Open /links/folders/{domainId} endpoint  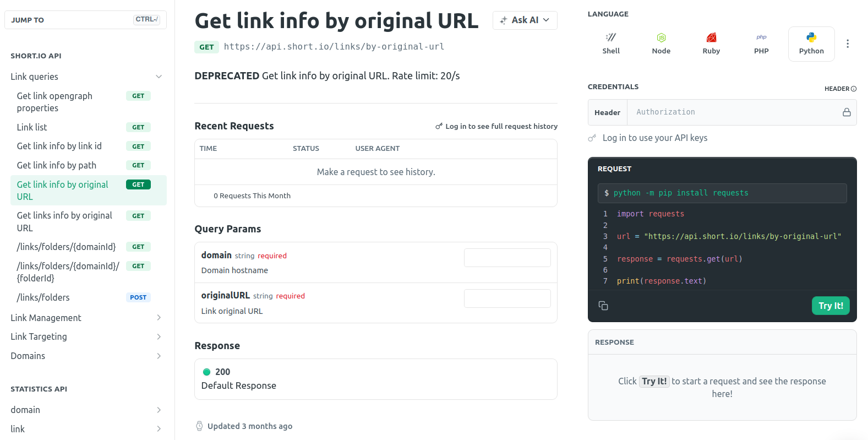click(88, 247)
